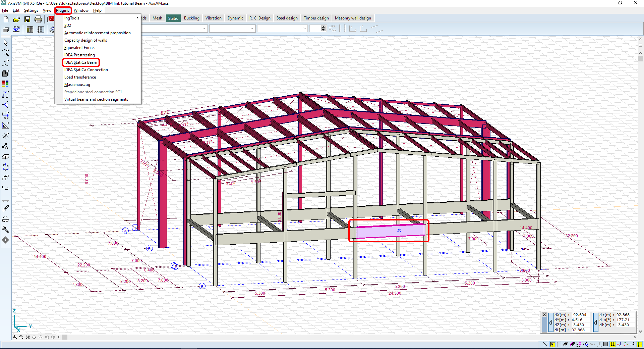The height and width of the screenshot is (349, 644).
Task: Open the color coding tool
Action: 5,84
